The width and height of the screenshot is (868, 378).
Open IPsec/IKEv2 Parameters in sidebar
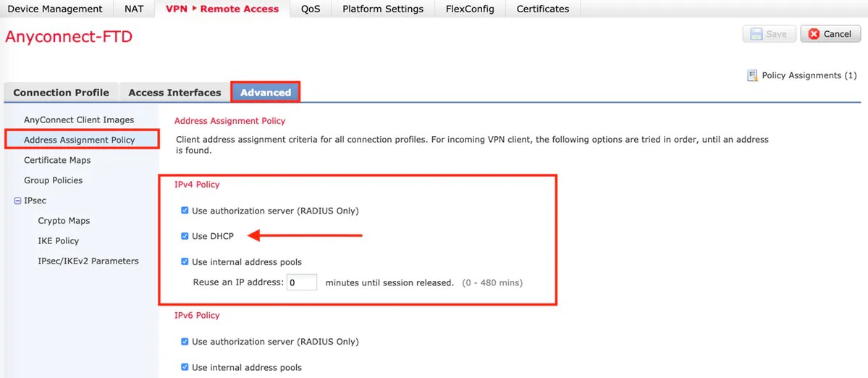click(x=88, y=261)
